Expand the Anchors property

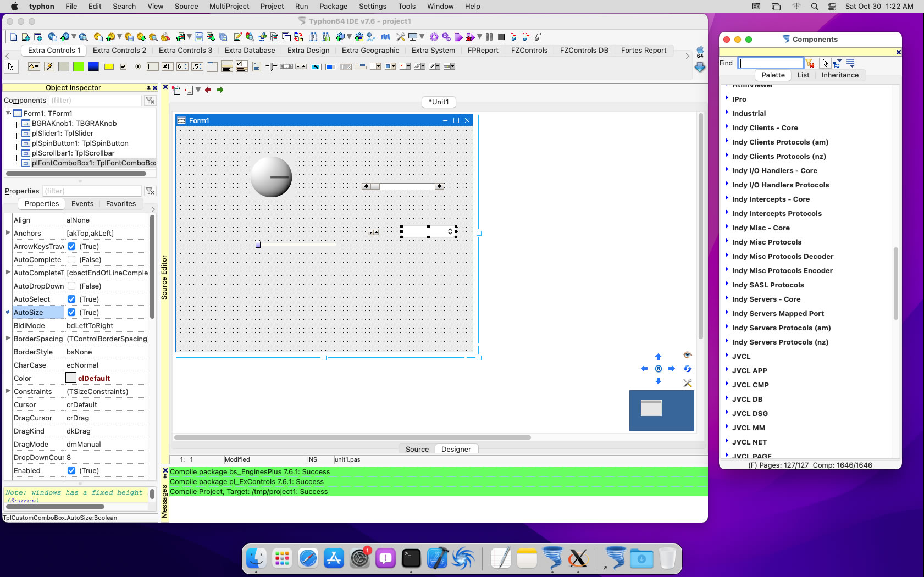click(x=8, y=233)
